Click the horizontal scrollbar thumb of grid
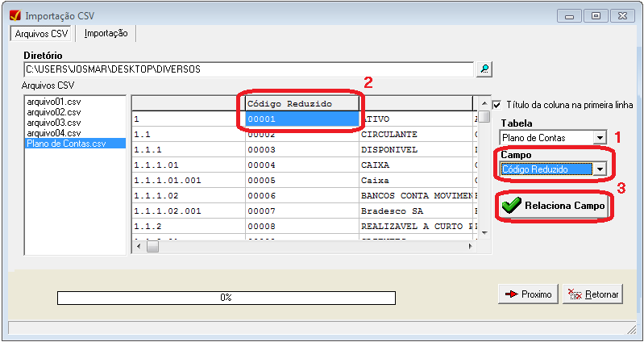Screen dimensions: 644x342 tap(153, 247)
